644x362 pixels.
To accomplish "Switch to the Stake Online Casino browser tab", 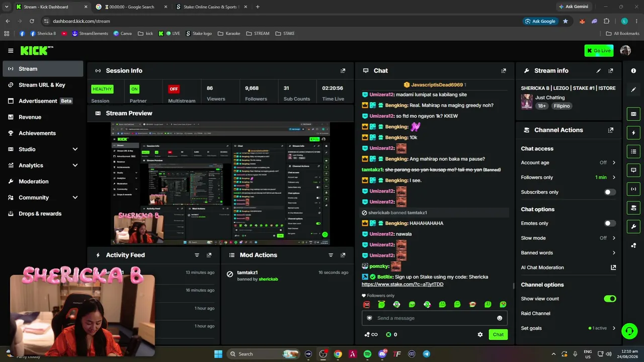I will click(x=211, y=7).
